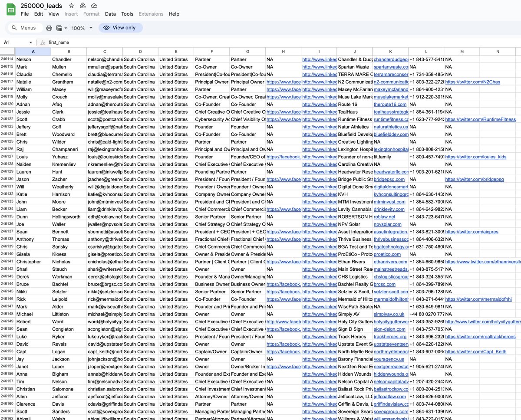Image resolution: width=521 pixels, height=420 pixels.
Task: Open the filter views icon
Action: [59, 28]
